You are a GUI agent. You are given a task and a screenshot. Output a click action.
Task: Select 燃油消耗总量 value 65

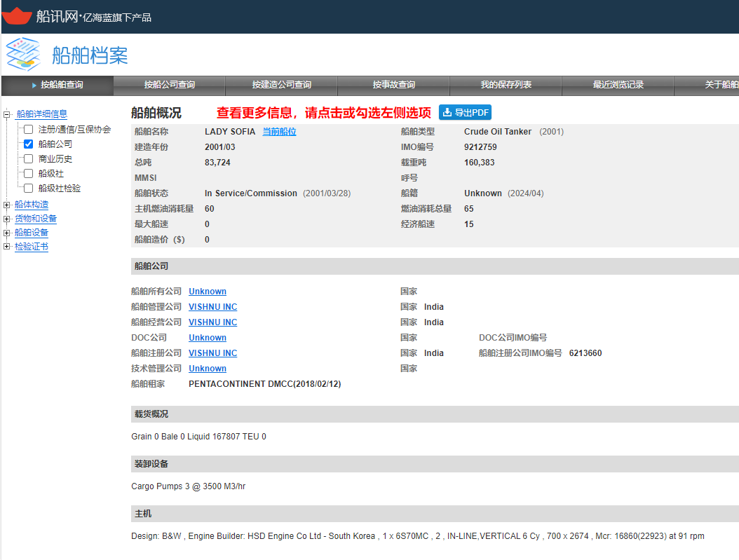(469, 209)
